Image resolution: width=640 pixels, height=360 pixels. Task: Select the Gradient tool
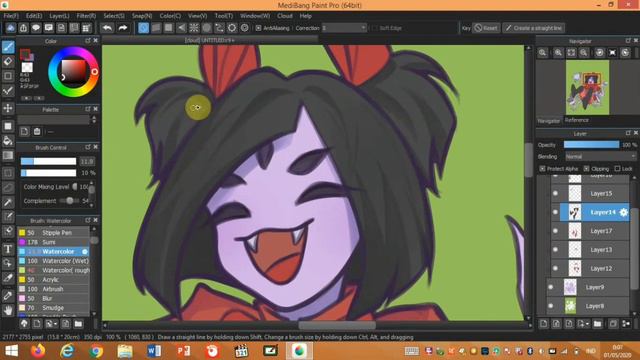click(8, 156)
